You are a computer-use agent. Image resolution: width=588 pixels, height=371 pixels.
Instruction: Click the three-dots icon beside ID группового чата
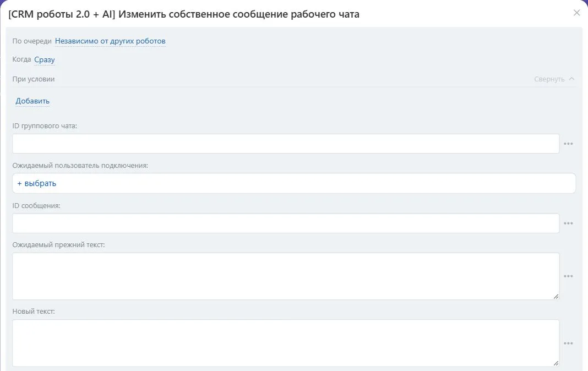(568, 144)
